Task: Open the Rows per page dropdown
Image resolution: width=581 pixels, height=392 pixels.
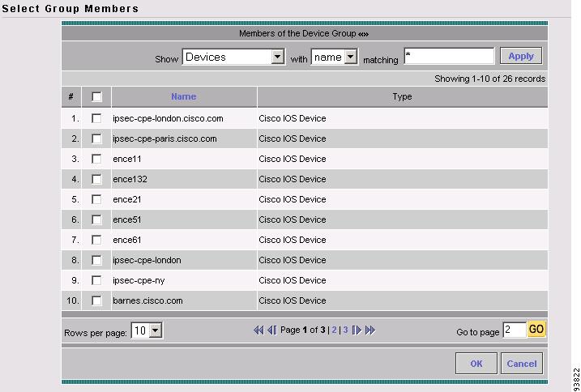Action: coord(147,330)
